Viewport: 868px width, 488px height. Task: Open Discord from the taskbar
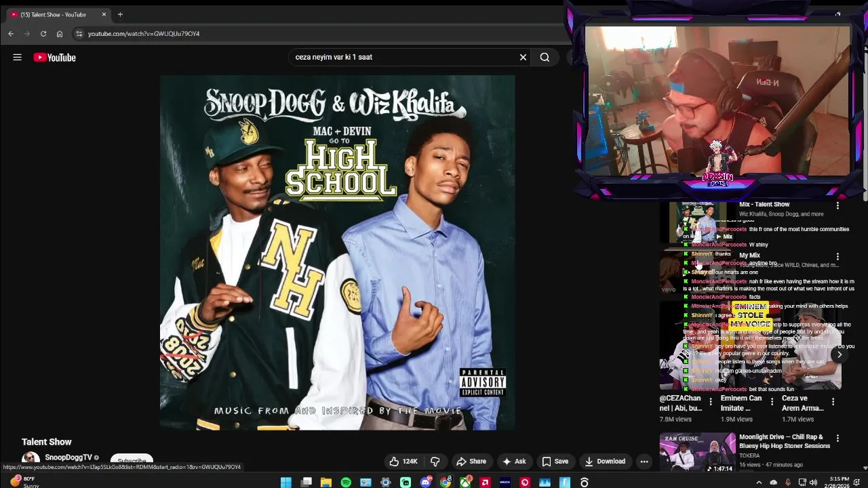point(425,483)
